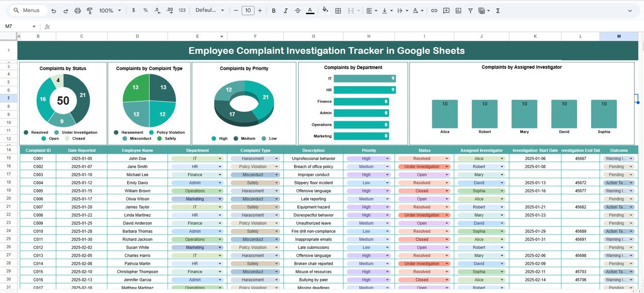Apply percent format to the selection
644x293 pixels.
145,10
